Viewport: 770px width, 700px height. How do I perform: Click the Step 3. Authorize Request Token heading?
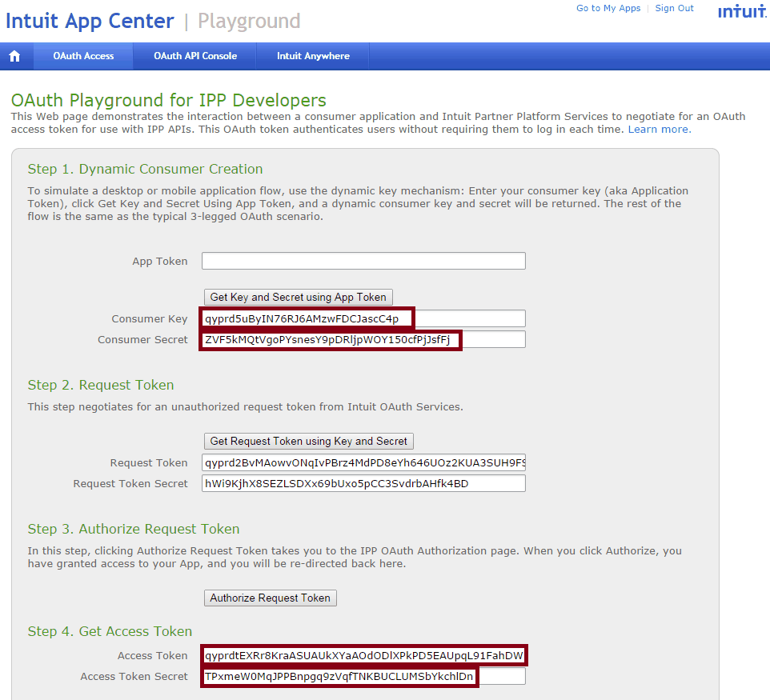point(134,529)
